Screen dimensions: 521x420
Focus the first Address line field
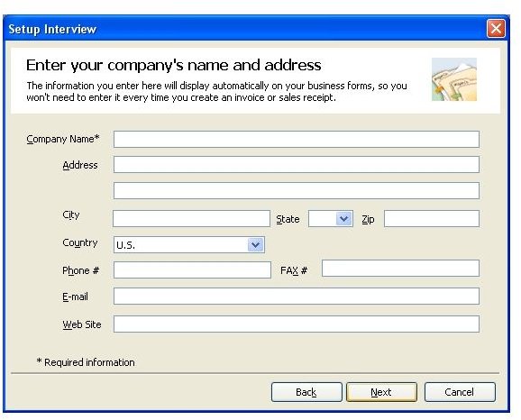tap(297, 164)
